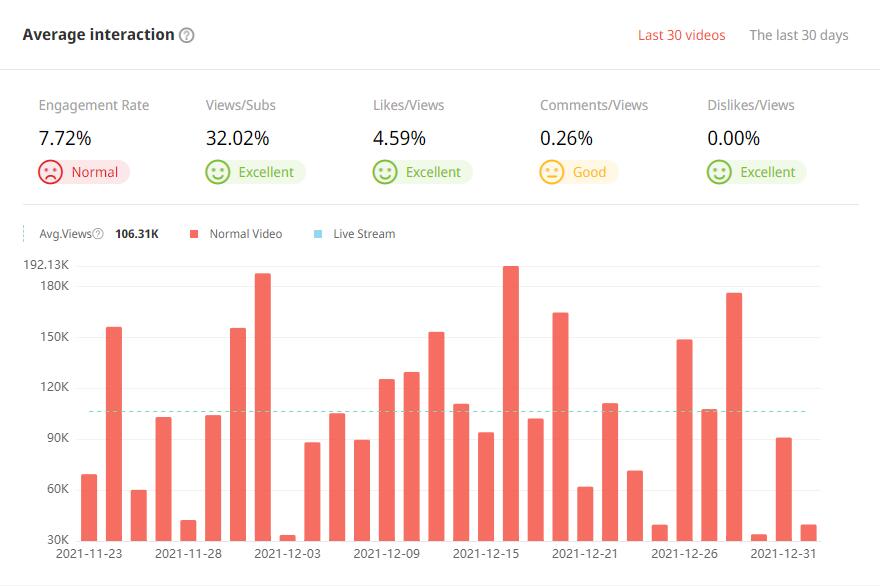
Task: Switch to The last 30 days tab
Action: 798,35
